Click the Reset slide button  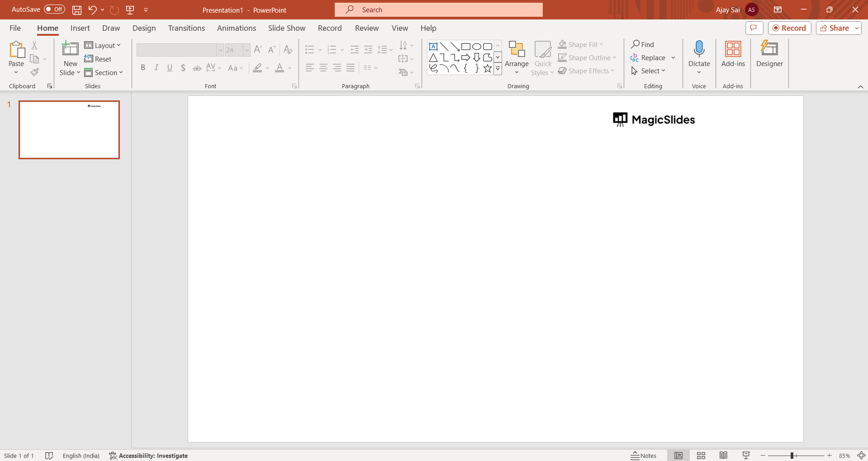tap(98, 59)
